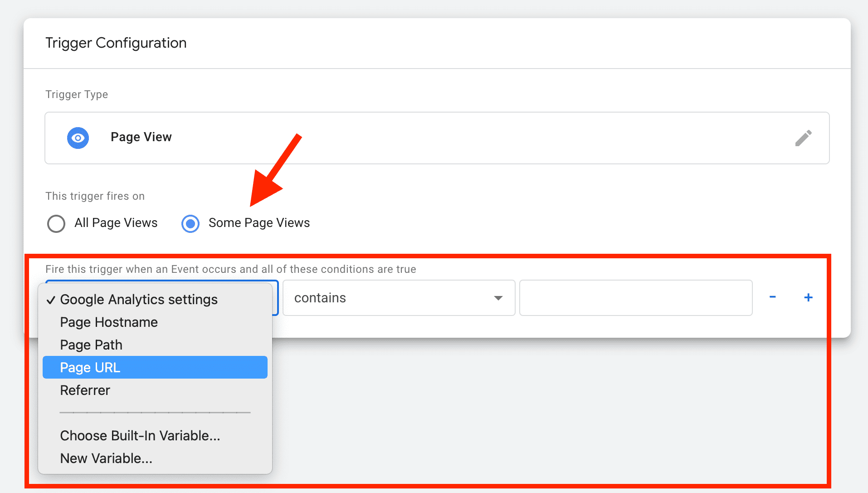868x493 pixels.
Task: Select Page Hostname from the variable list
Action: pos(109,322)
